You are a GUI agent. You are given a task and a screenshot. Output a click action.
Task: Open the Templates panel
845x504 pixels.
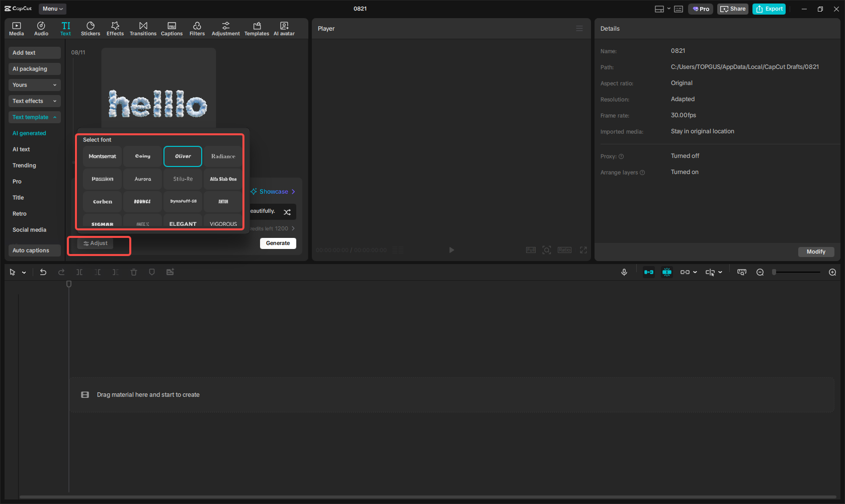257,28
